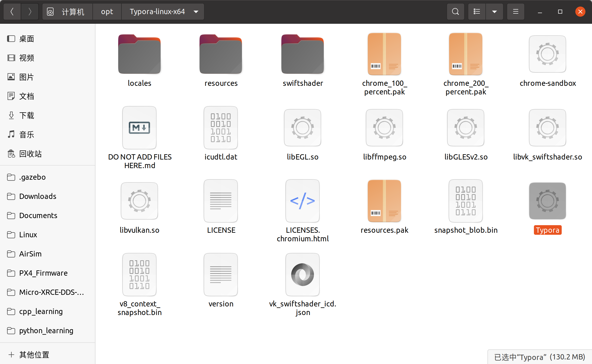Click the search icon in header bar
This screenshot has height=364, width=592.
(x=455, y=12)
